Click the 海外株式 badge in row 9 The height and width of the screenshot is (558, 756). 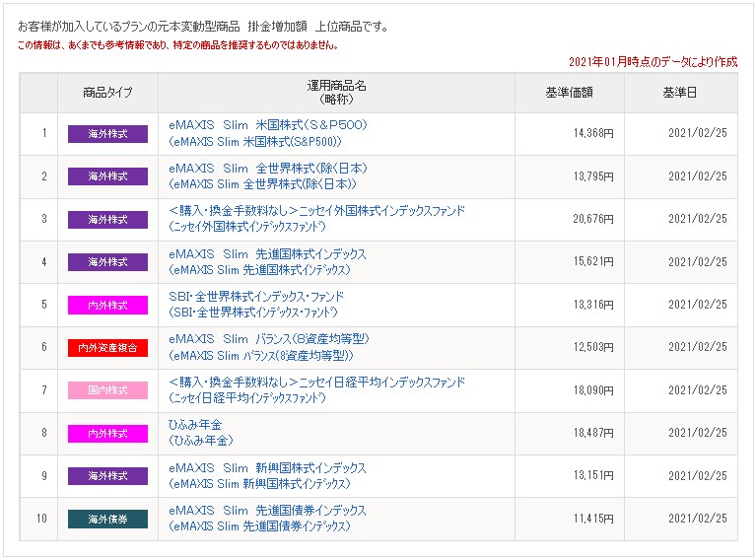point(107,476)
